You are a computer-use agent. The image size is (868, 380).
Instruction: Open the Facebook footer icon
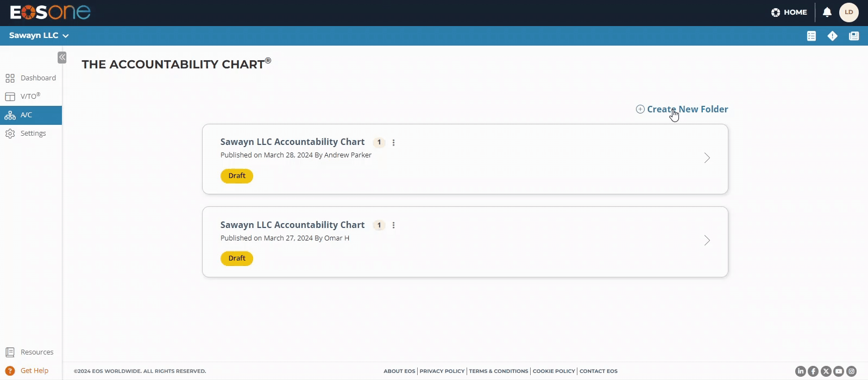(813, 371)
